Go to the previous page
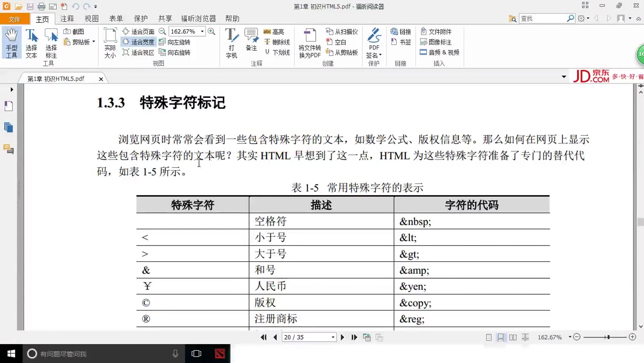Image resolution: width=644 pixels, height=363 pixels. coord(275,337)
